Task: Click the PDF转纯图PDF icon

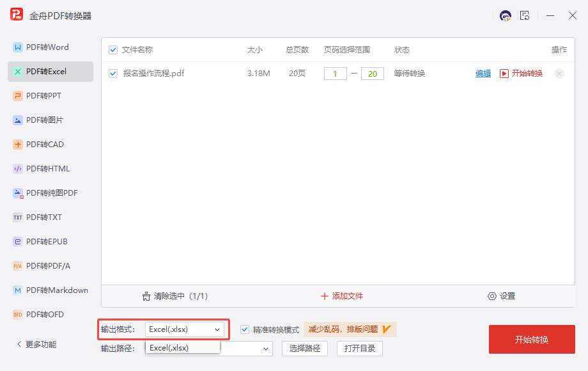Action: (18, 193)
